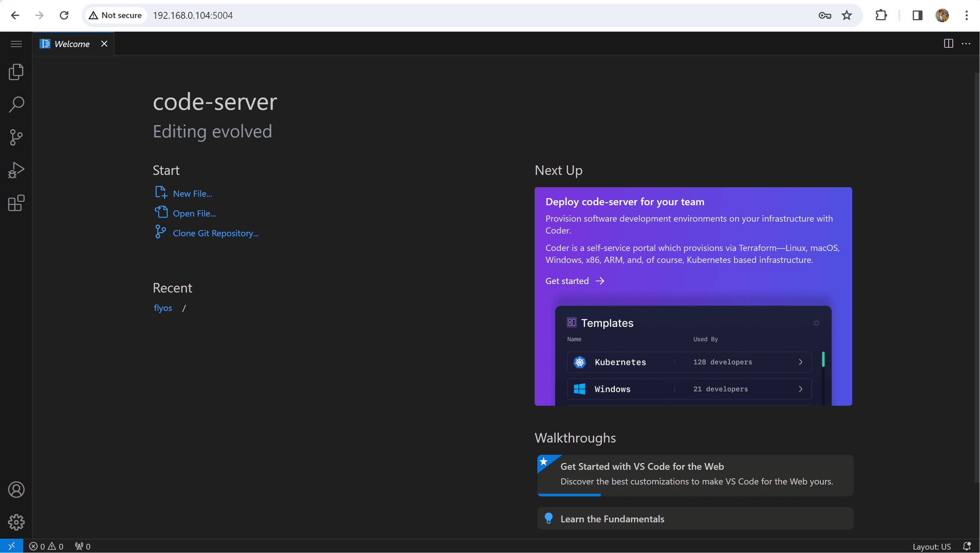The height and width of the screenshot is (553, 980).
Task: Open the browser profile avatar
Action: tap(942, 15)
